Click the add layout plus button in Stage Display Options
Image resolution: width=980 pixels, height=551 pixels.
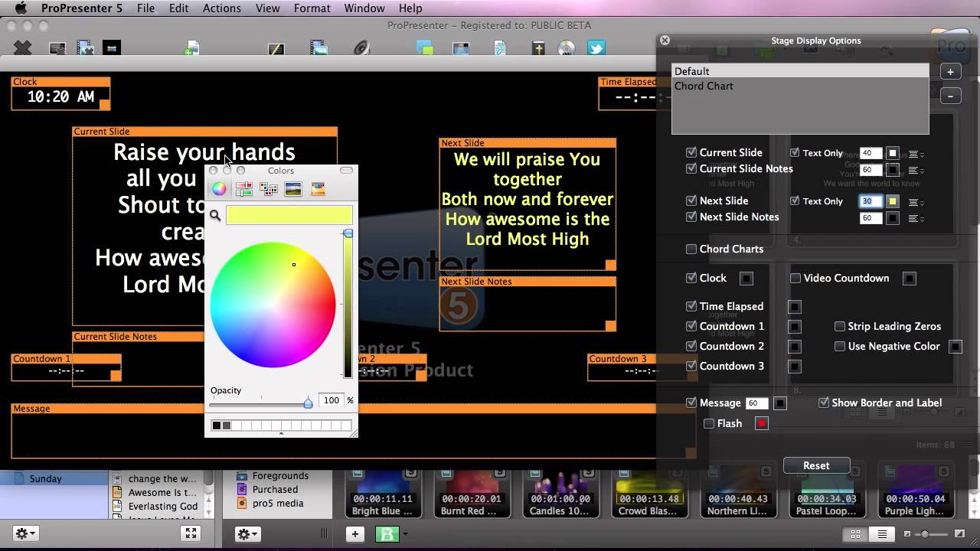pyautogui.click(x=950, y=72)
